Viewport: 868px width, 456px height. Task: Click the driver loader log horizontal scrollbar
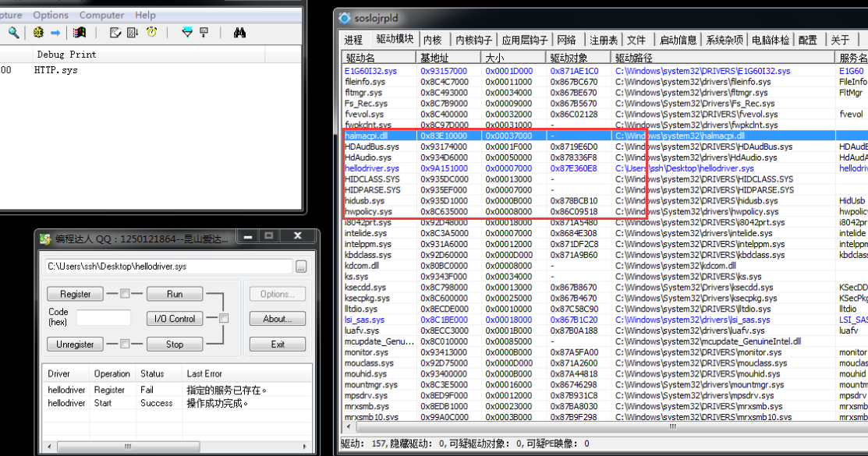pos(129,446)
